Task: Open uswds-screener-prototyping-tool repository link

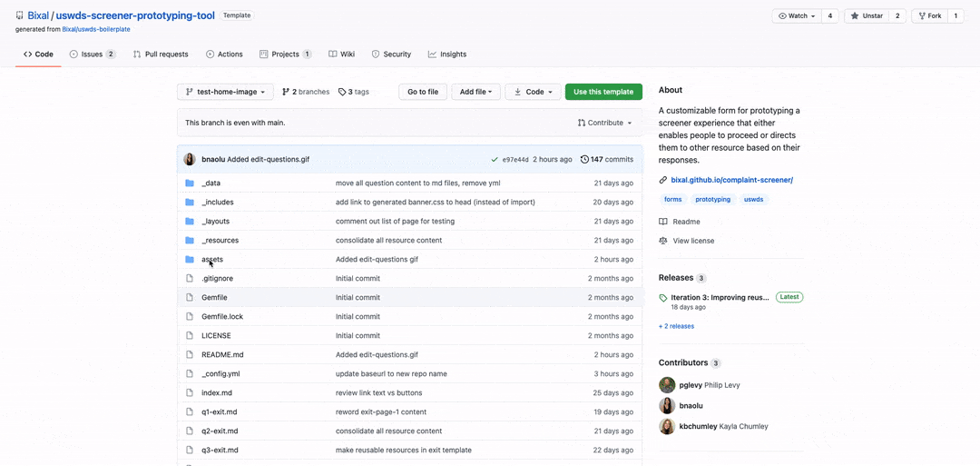Action: pos(135,15)
